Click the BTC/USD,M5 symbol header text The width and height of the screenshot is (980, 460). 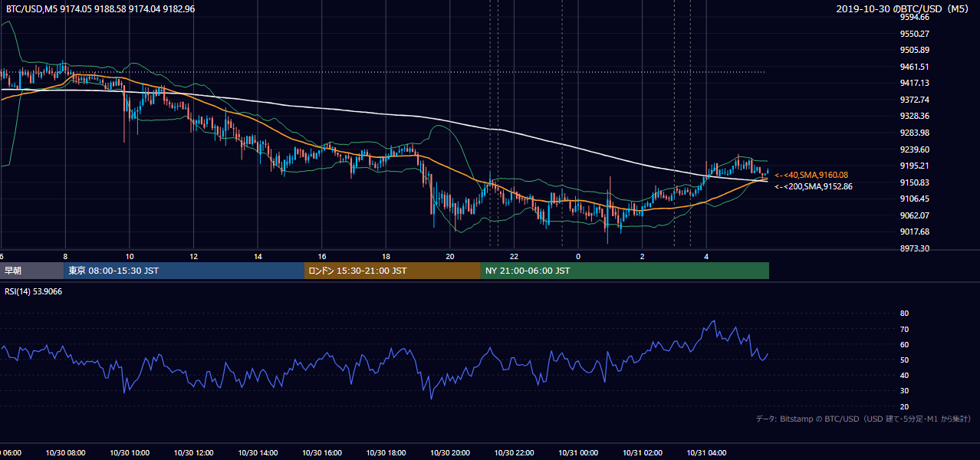tap(100, 8)
